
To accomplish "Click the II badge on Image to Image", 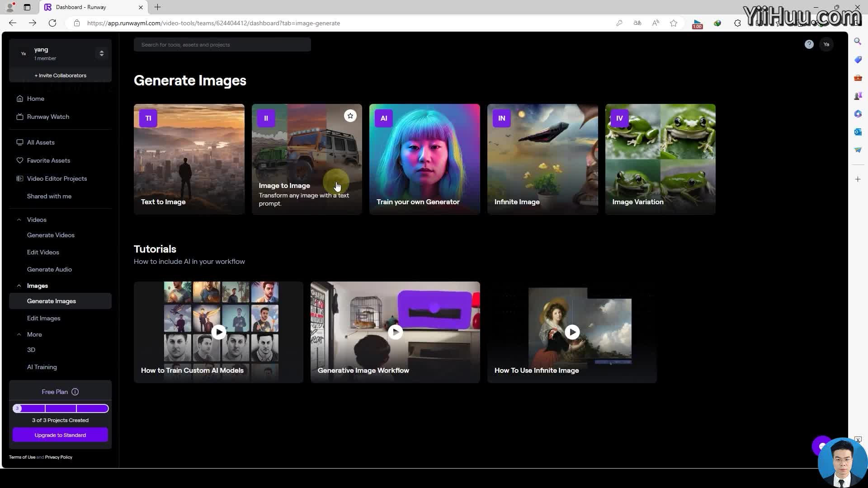I will (x=266, y=118).
